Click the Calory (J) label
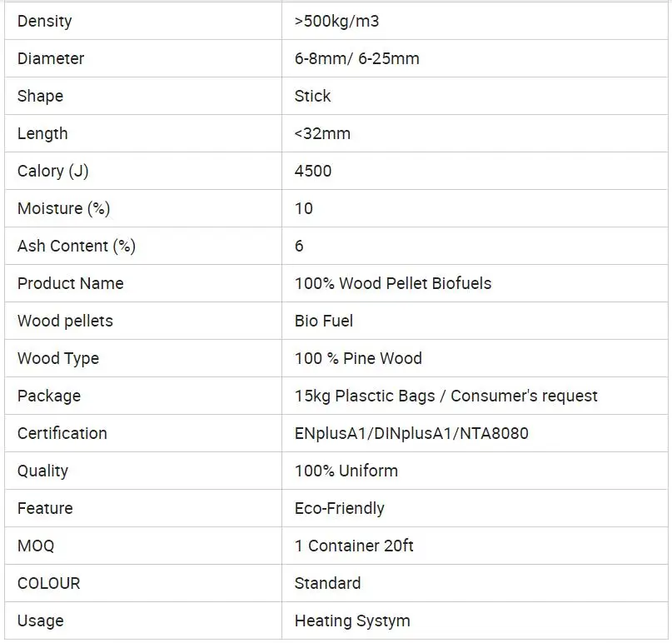Screen dimensions: 672x643 [52, 171]
